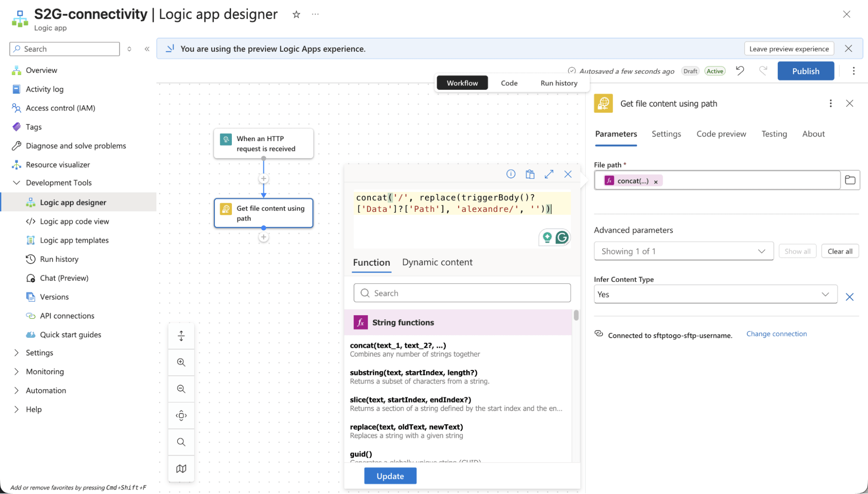
Task: Undo the last designer change
Action: (740, 71)
